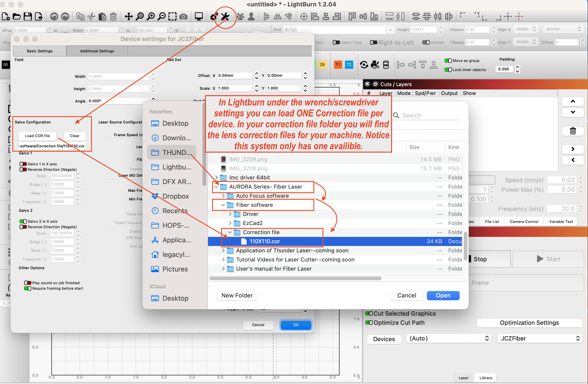Zoom in using the magnifier plus icon
The width and height of the screenshot is (588, 384).
151,17
